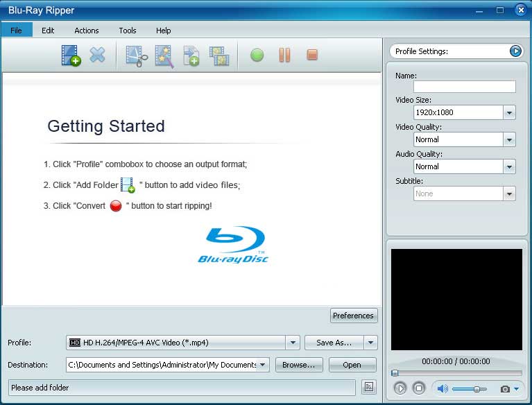
Task: Click the Save As... button
Action: click(334, 343)
